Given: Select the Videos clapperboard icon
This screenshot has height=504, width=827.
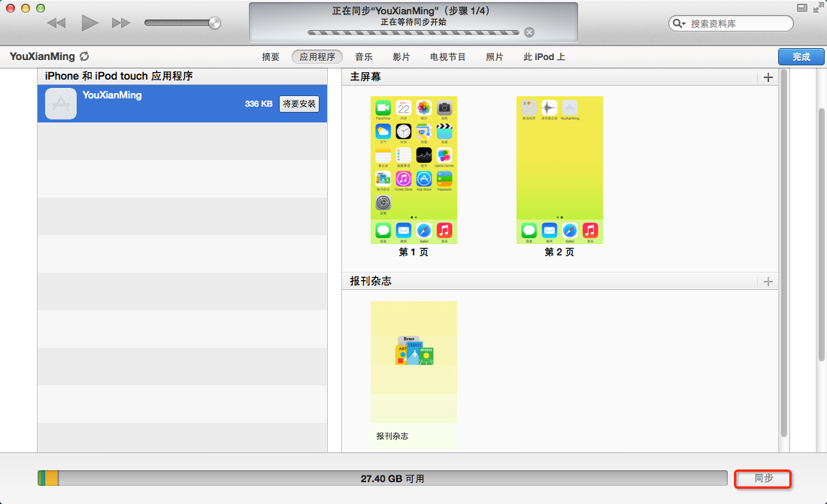Looking at the screenshot, I should tap(444, 131).
